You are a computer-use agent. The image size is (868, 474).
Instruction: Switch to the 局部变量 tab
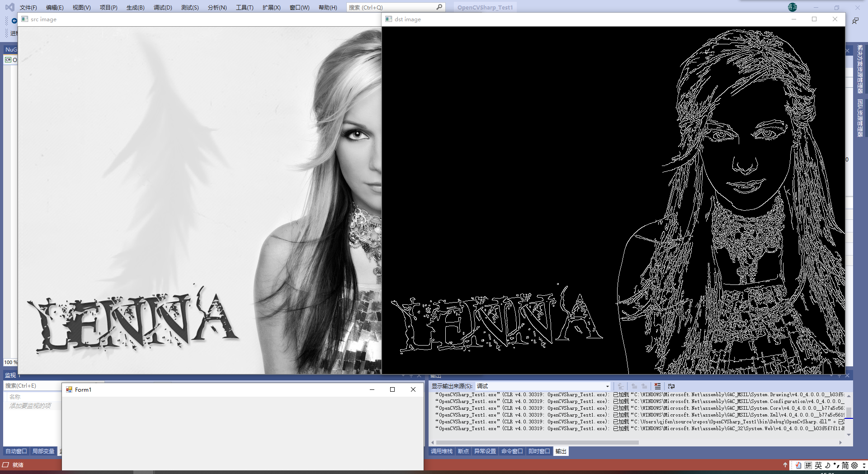(x=43, y=451)
